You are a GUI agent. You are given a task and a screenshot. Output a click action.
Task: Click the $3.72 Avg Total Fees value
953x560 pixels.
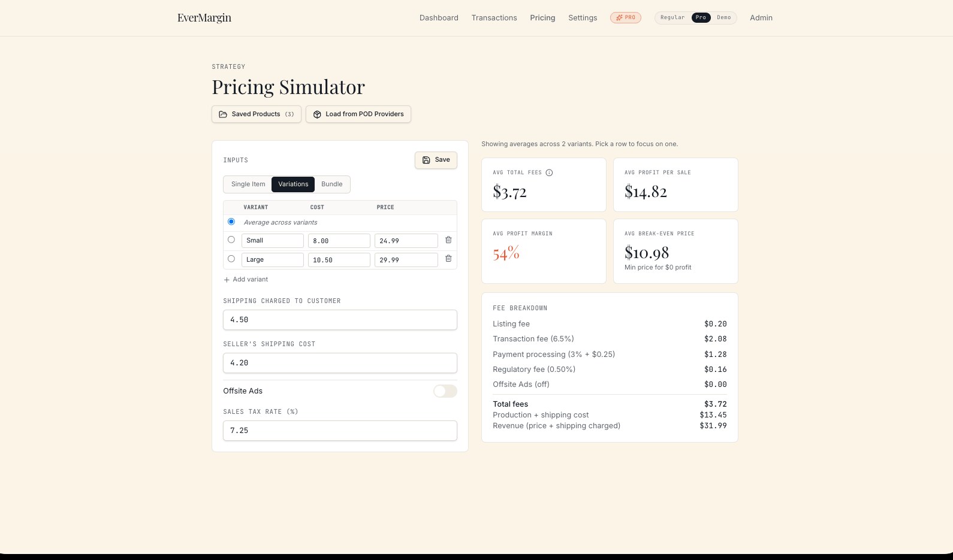coord(509,192)
